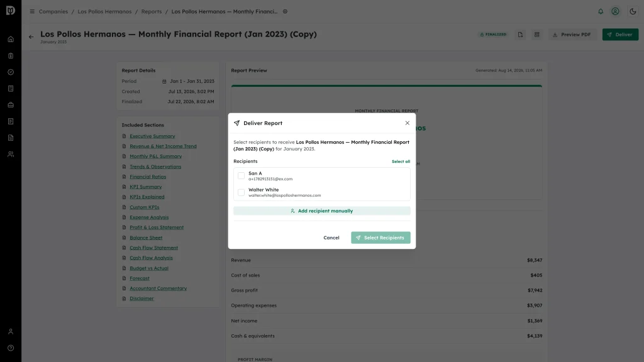
Task: Click the Executive Summary page icon
Action: pos(124,136)
